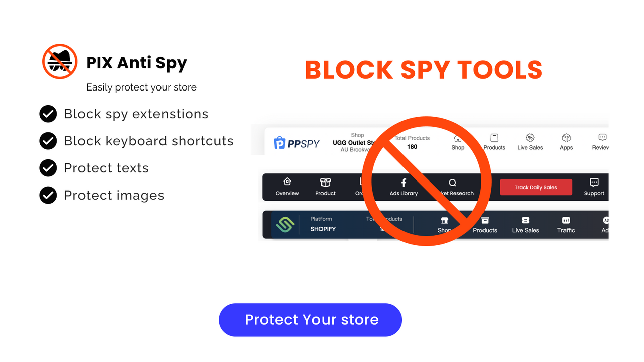Screen dimensions: 644x362
Task: Toggle the Protect images checkmark
Action: (x=48, y=195)
